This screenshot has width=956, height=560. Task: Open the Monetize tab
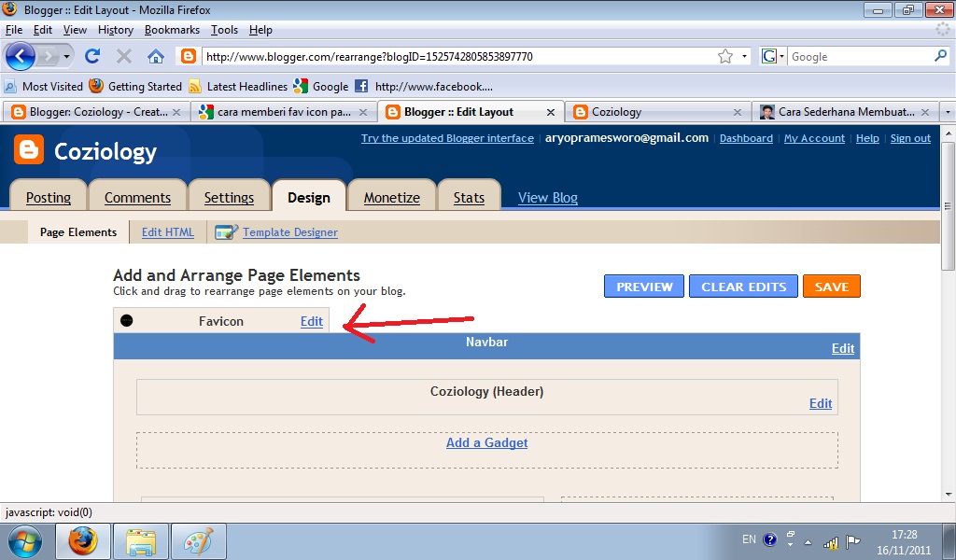pos(392,198)
